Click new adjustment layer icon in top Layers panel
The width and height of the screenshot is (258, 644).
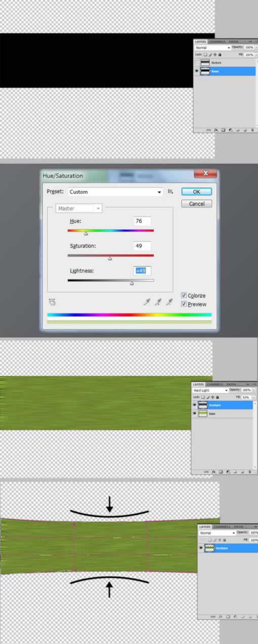230,130
